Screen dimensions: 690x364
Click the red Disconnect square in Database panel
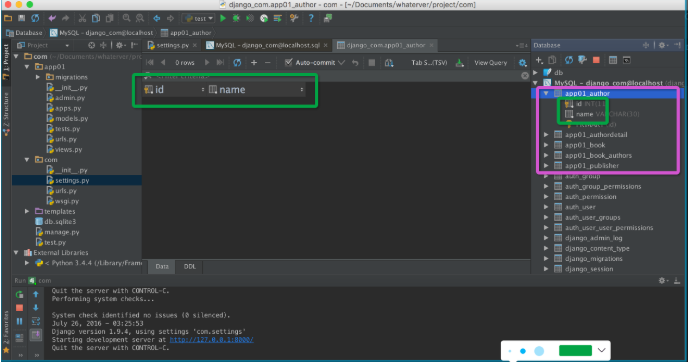click(x=596, y=60)
